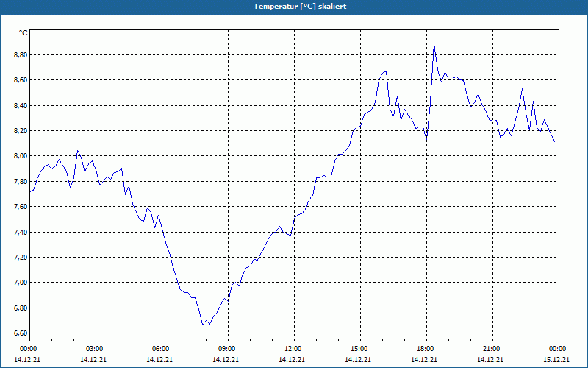Click the 8,00 y-axis label
588x368 pixels.
coord(21,156)
